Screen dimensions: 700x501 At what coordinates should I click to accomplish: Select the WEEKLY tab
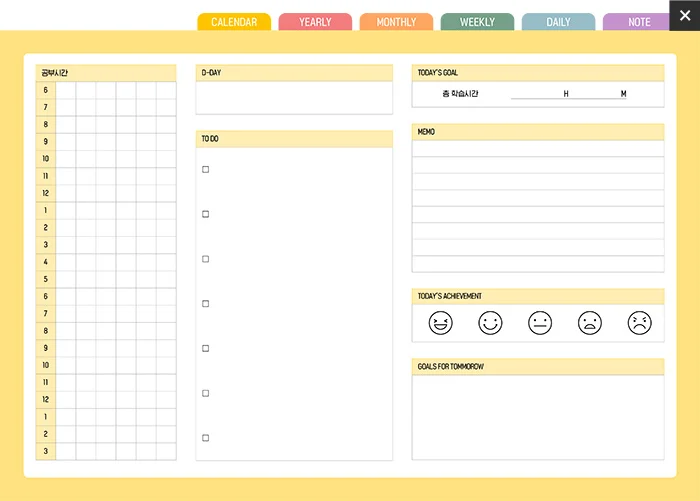coord(477,22)
